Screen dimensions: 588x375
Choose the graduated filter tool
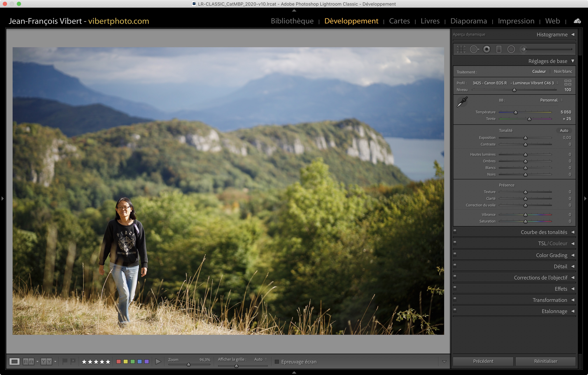tap(499, 49)
